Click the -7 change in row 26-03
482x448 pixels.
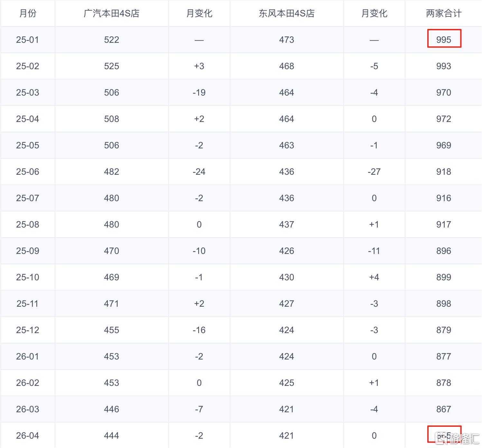click(199, 409)
